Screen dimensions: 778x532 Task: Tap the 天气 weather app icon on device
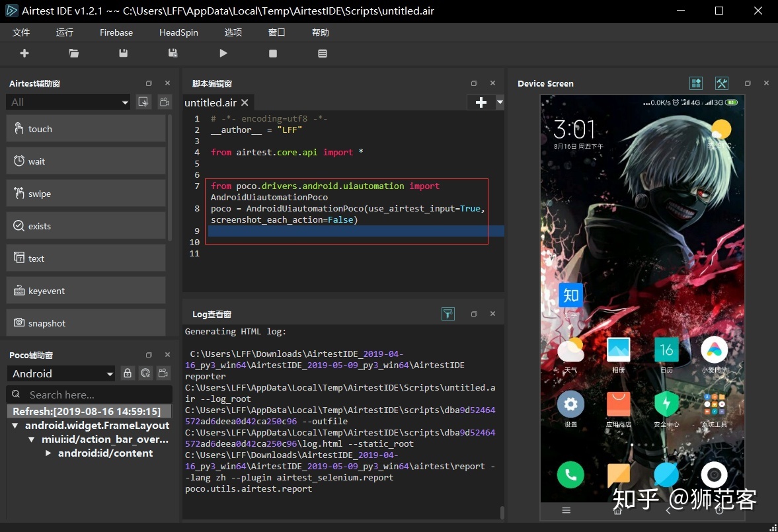point(570,350)
